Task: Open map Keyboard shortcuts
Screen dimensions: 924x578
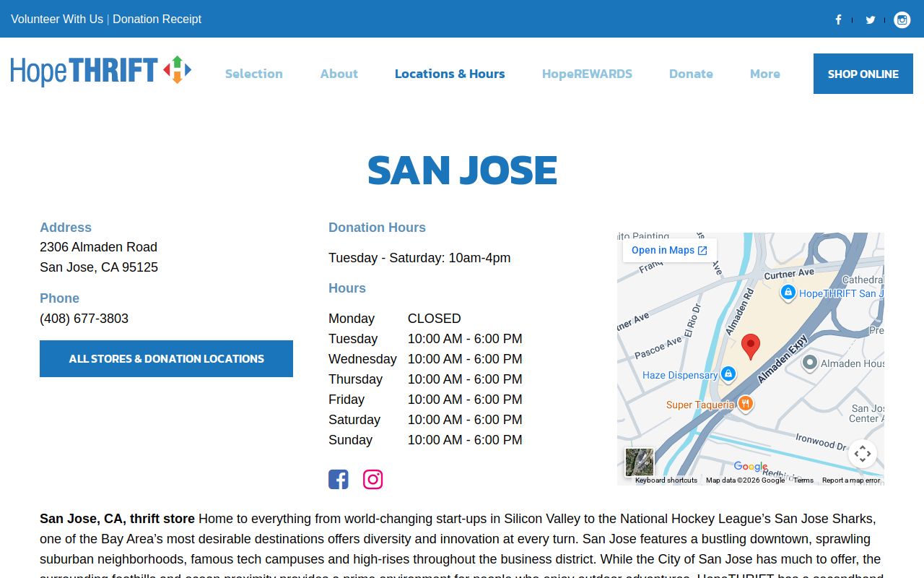Action: (666, 480)
